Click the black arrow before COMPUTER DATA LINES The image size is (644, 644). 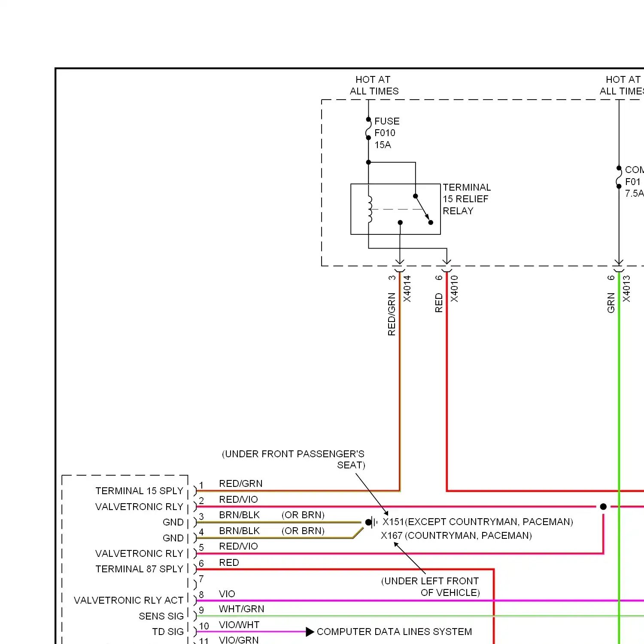(x=310, y=632)
